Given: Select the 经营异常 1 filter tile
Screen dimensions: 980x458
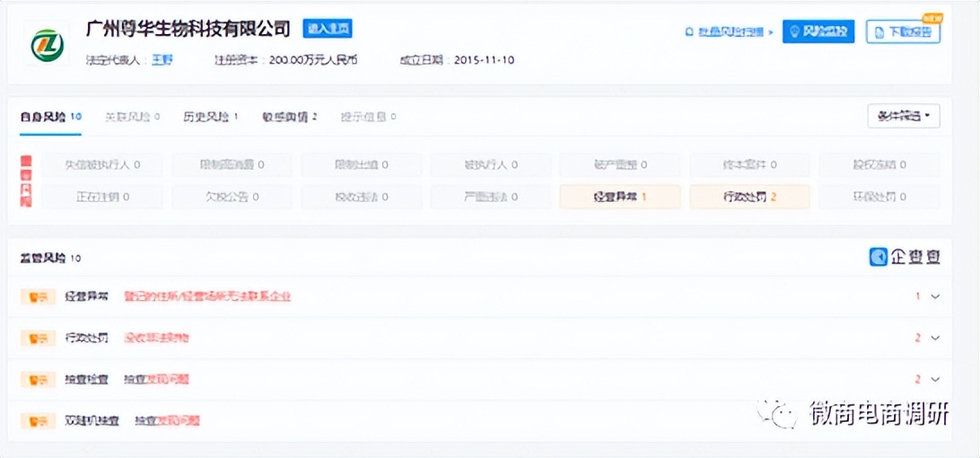Looking at the screenshot, I should pos(619,197).
